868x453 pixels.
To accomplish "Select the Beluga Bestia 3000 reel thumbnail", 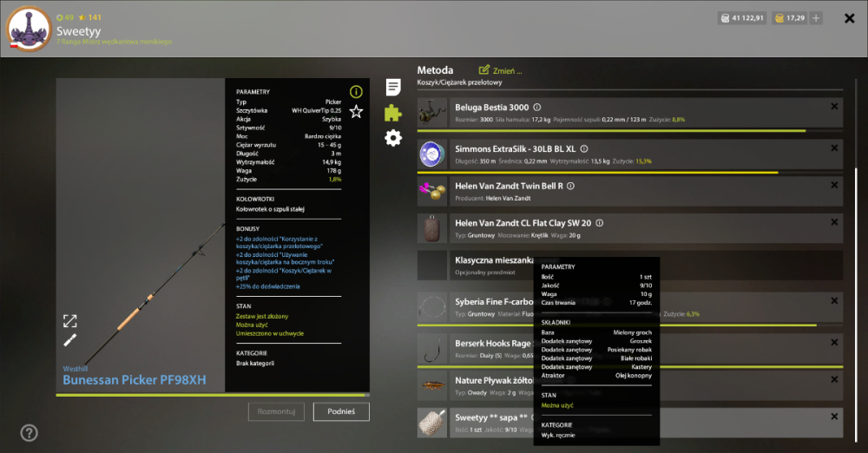I will point(431,113).
